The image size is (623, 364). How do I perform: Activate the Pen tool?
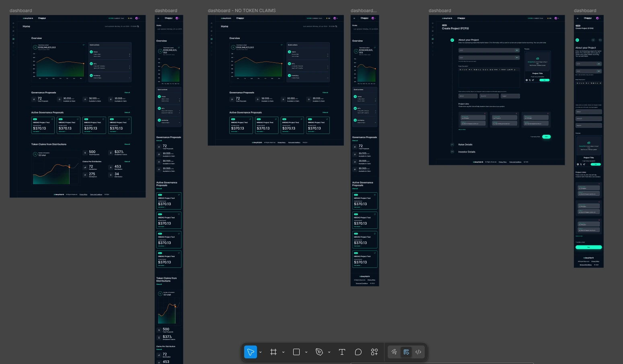pos(319,352)
